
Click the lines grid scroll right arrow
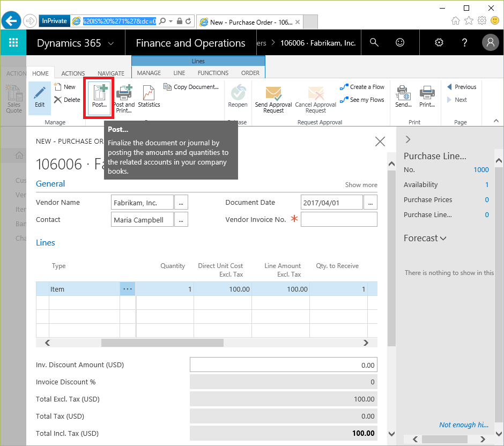(x=366, y=343)
